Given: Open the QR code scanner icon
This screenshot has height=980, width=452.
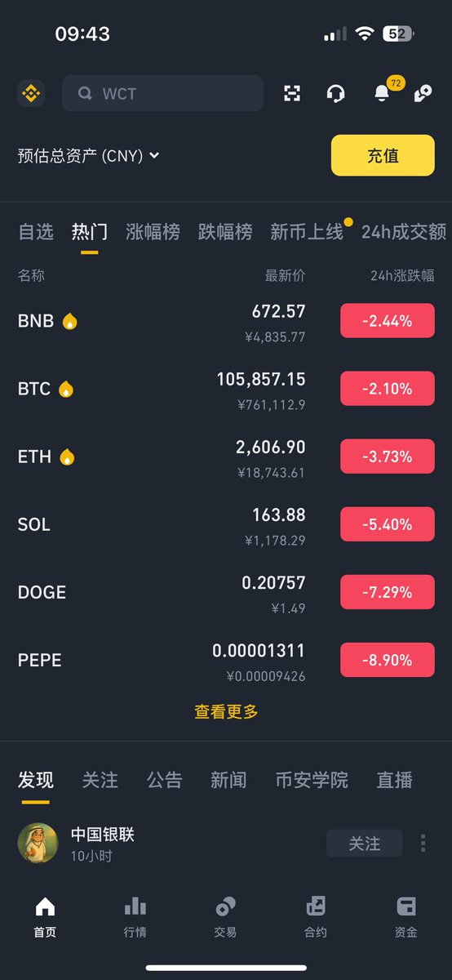Looking at the screenshot, I should [292, 93].
